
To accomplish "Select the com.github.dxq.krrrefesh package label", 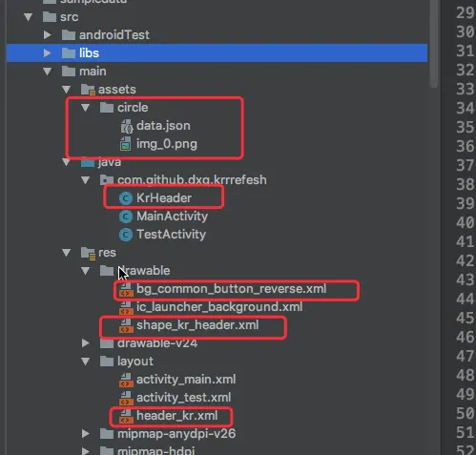I will pyautogui.click(x=192, y=180).
